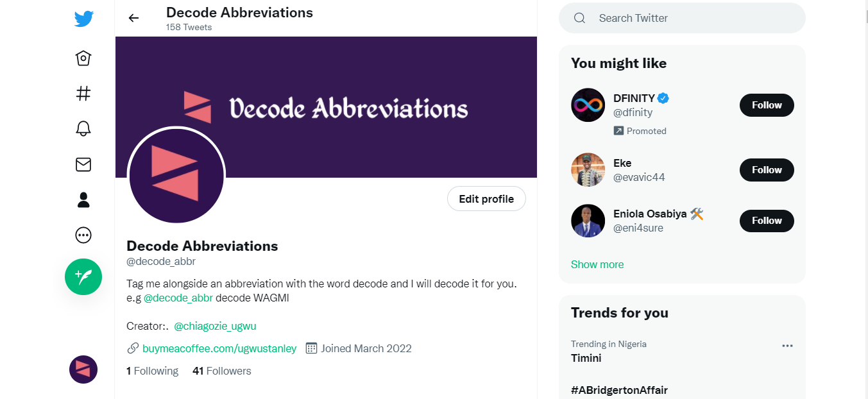Click the search magnifier icon

point(579,18)
